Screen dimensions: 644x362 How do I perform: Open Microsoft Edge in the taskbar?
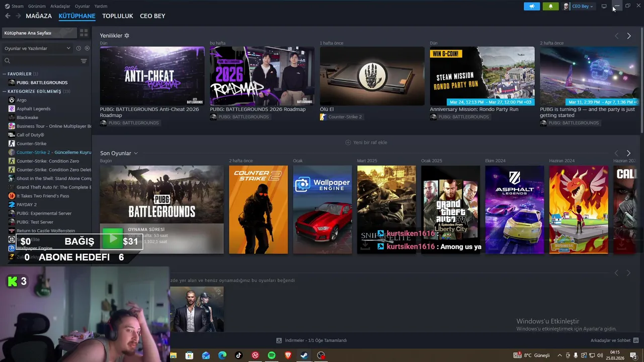coord(222,355)
